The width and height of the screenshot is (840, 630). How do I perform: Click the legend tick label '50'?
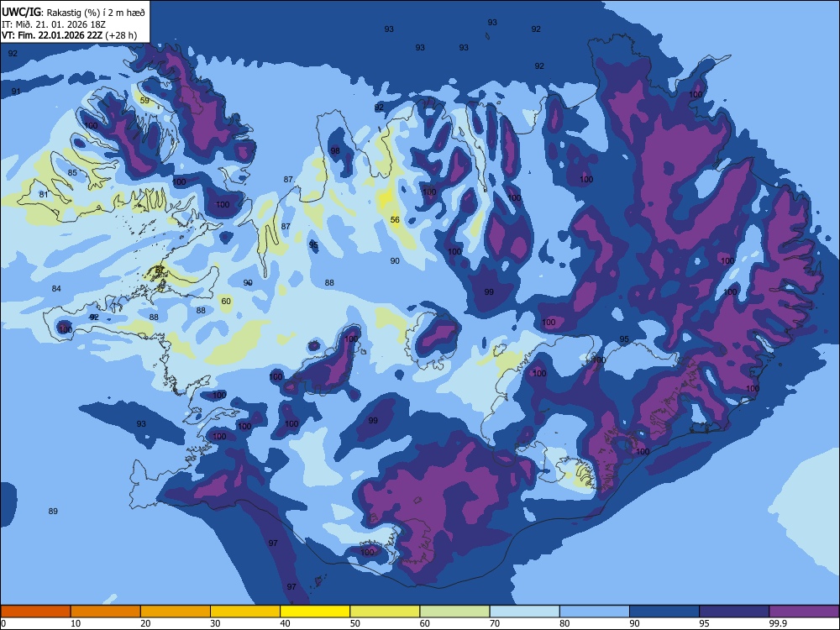point(354,623)
